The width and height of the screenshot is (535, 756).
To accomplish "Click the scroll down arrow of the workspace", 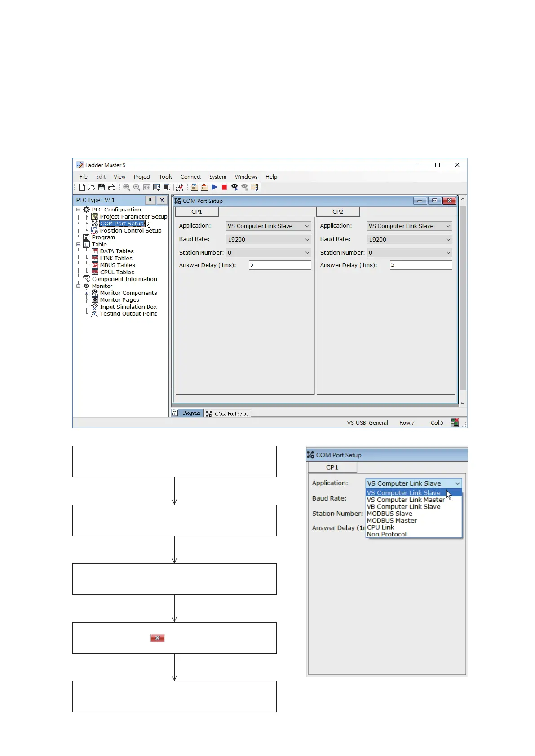I will click(463, 404).
